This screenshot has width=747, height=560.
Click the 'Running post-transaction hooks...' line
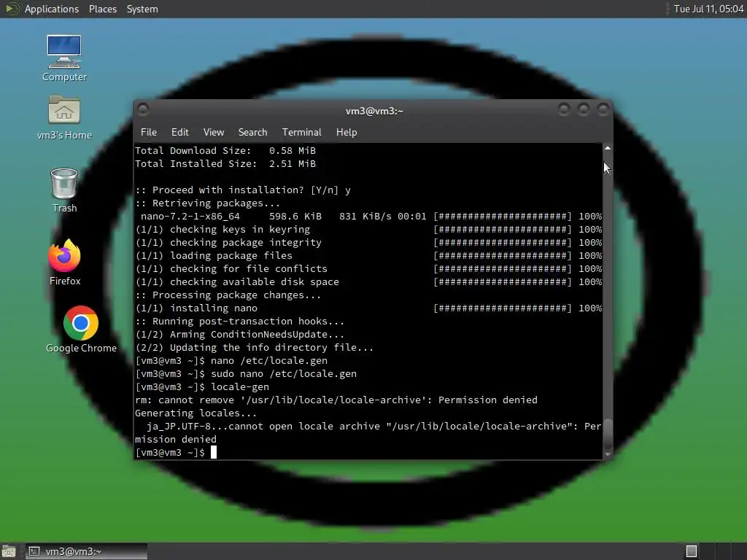239,322
